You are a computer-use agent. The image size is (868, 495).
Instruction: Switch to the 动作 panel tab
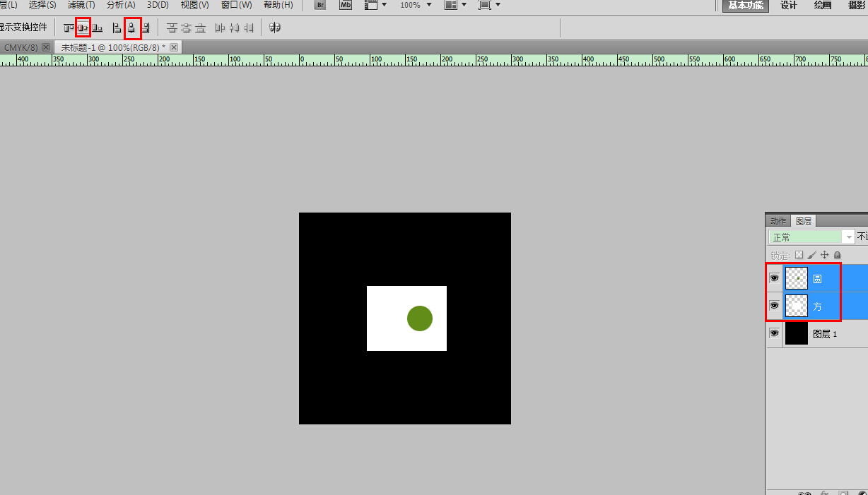click(x=778, y=221)
